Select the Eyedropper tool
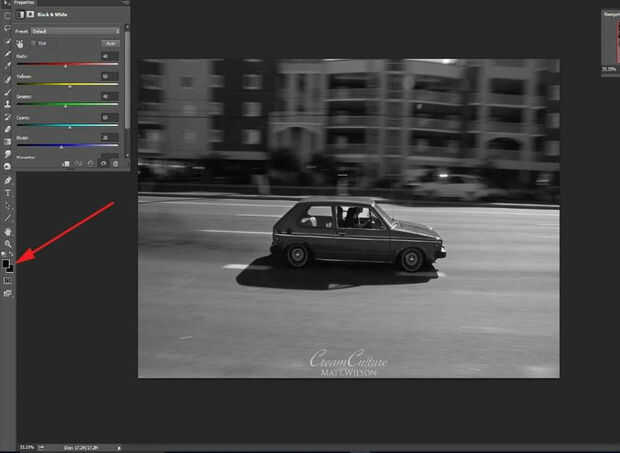This screenshot has height=453, width=620. [x=7, y=66]
